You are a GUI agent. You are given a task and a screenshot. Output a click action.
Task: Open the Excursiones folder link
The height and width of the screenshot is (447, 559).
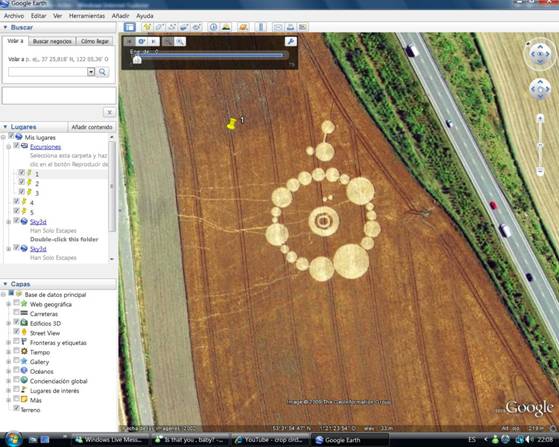tap(45, 147)
